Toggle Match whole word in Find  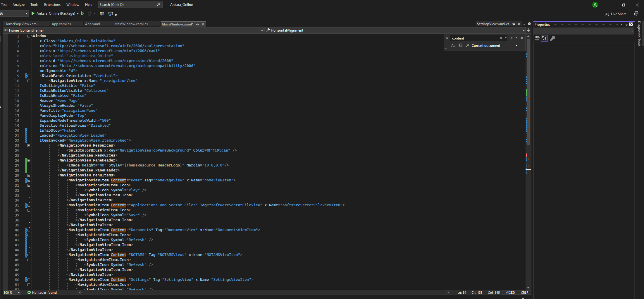[x=461, y=46]
